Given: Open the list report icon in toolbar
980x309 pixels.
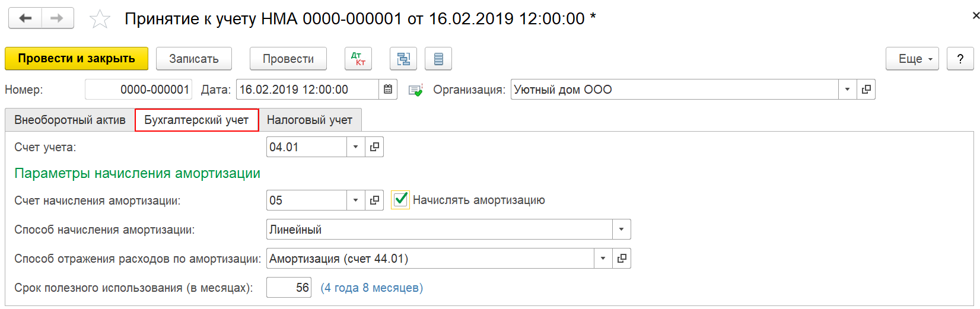Looking at the screenshot, I should [x=438, y=59].
